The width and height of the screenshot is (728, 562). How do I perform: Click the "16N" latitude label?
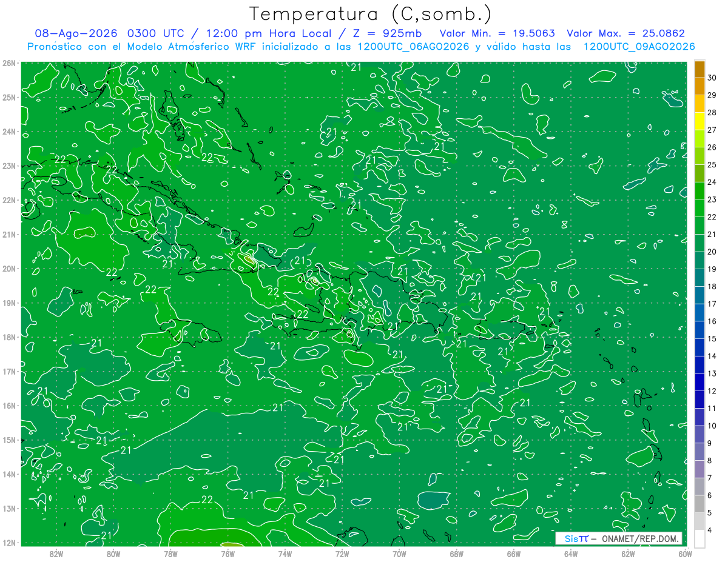click(x=8, y=406)
